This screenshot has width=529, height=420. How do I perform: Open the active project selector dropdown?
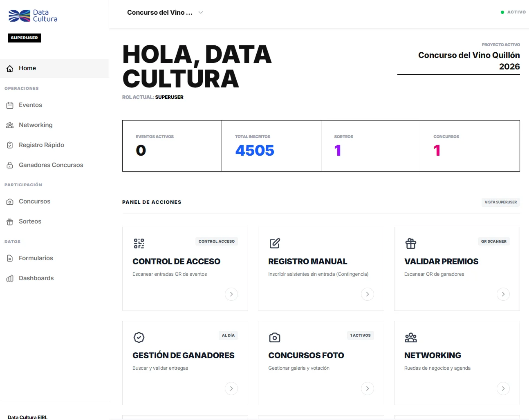pyautogui.click(x=165, y=12)
